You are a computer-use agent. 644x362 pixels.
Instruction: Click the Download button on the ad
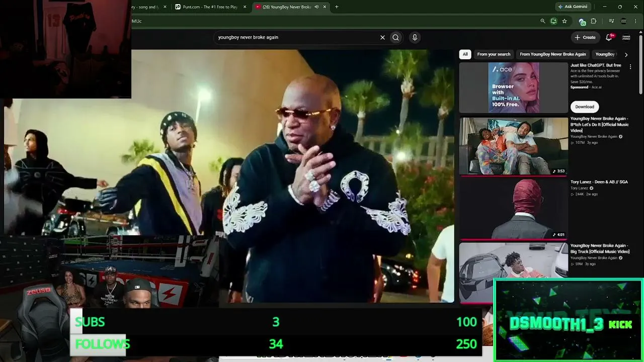(x=585, y=107)
